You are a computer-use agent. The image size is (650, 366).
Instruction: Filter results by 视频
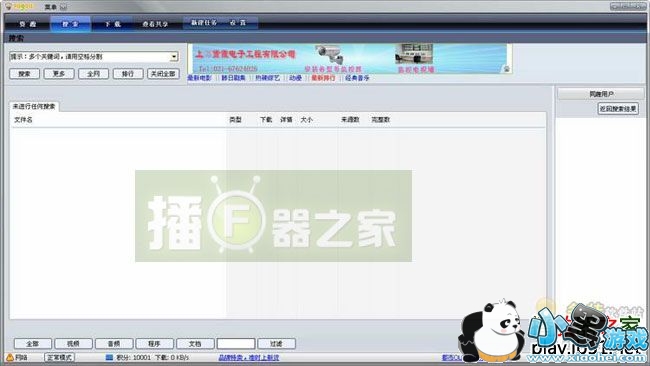pyautogui.click(x=73, y=344)
